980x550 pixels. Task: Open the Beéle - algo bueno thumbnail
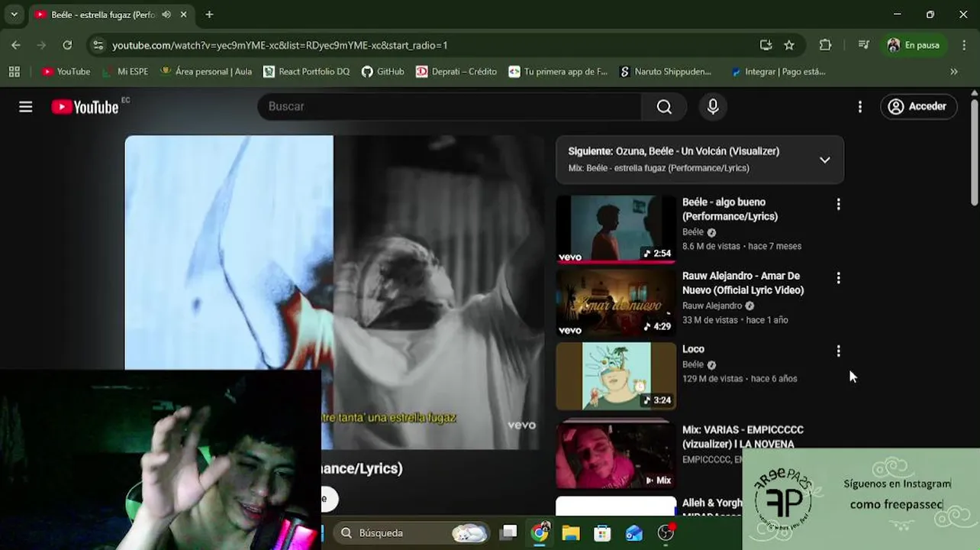click(616, 229)
